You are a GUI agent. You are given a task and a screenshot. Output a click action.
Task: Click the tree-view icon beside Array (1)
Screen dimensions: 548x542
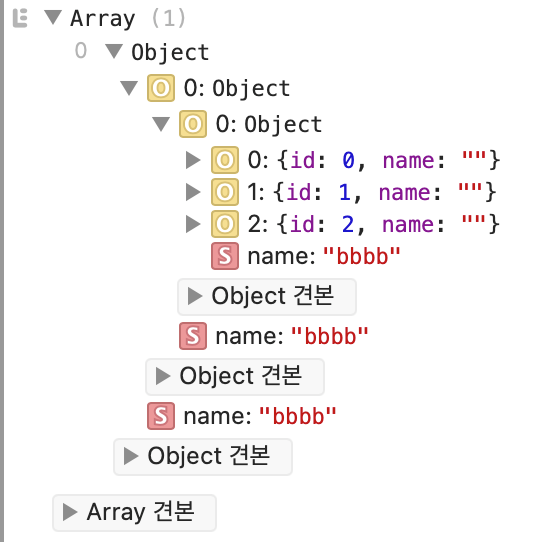click(20, 19)
